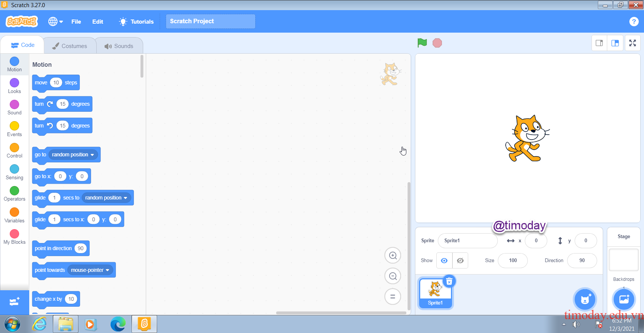The height and width of the screenshot is (333, 644).
Task: Edit the sprite y position field
Action: pos(586,241)
